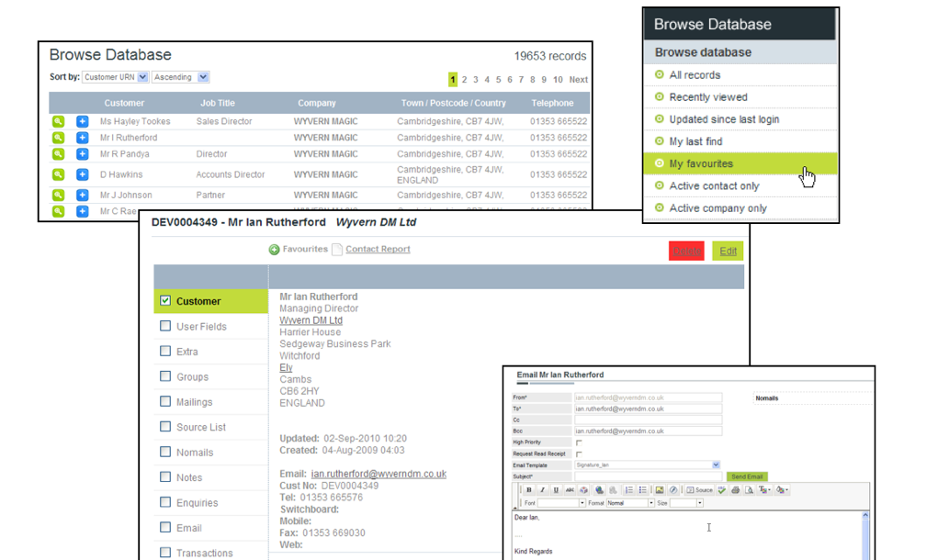Image resolution: width=949 pixels, height=560 pixels.
Task: Click the Send Email button
Action: pyautogui.click(x=747, y=476)
